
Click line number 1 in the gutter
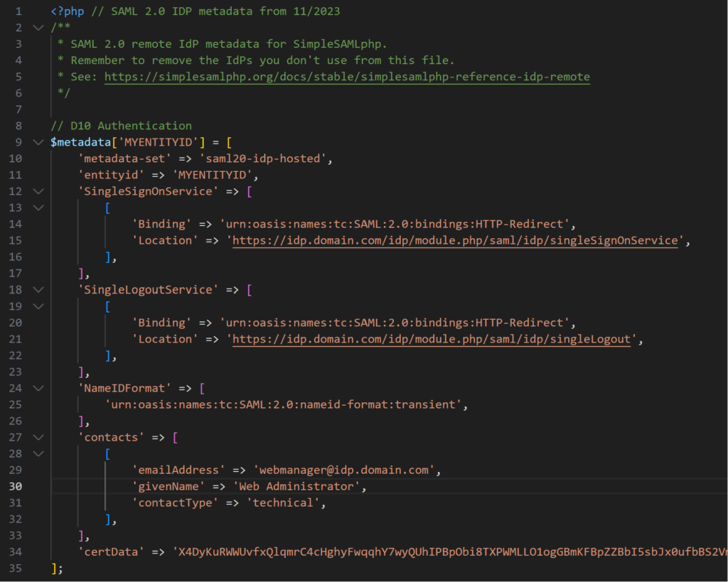pos(18,11)
